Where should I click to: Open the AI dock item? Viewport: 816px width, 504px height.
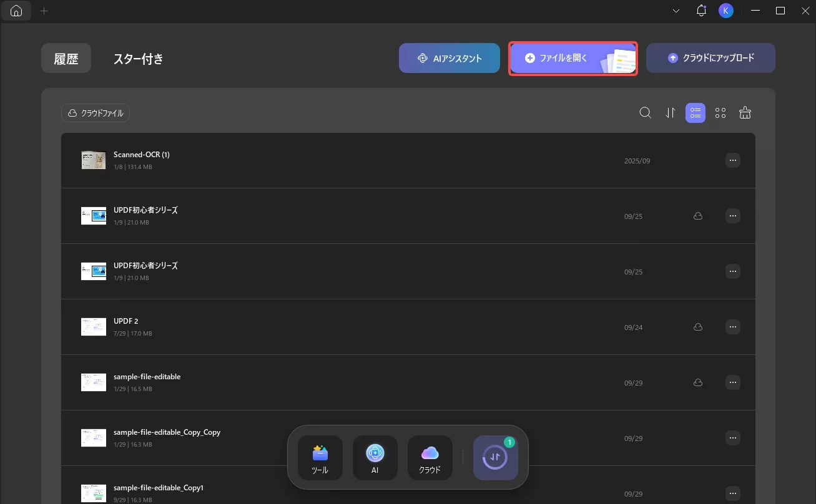tap(375, 458)
